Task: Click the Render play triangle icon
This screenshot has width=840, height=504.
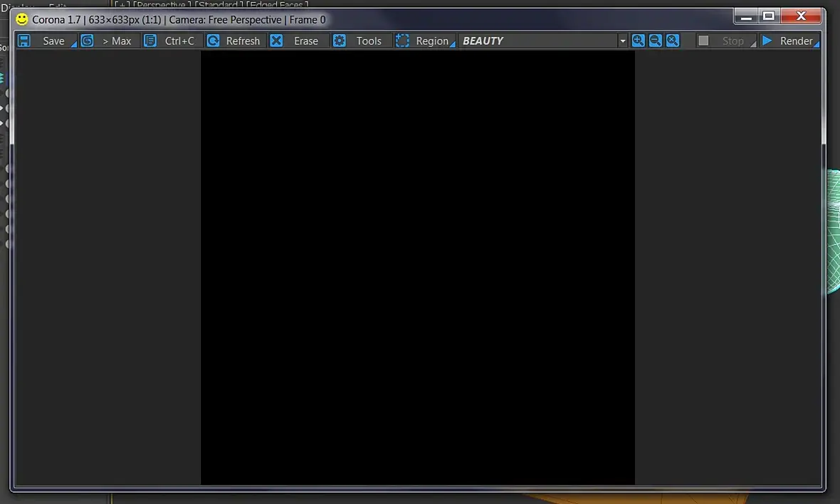Action: (x=767, y=41)
